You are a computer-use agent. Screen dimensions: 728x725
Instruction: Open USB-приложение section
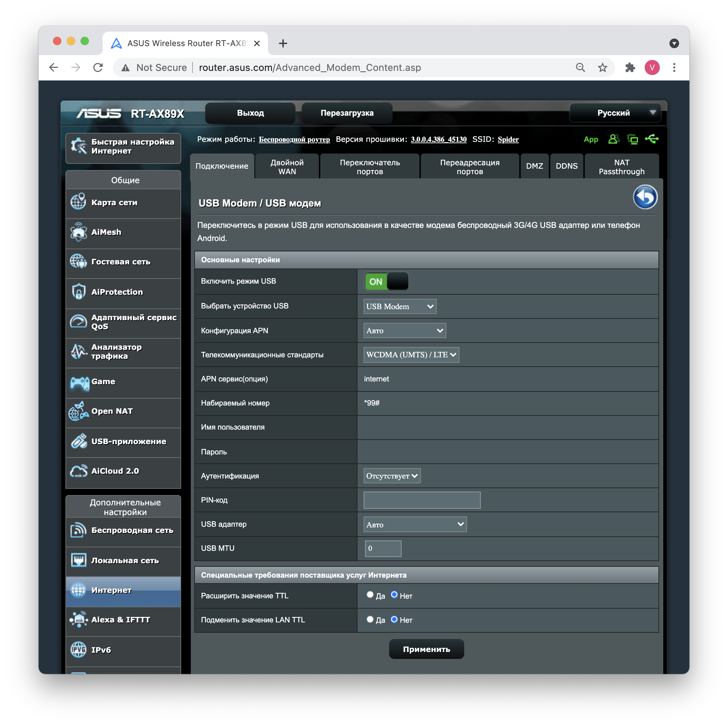123,442
